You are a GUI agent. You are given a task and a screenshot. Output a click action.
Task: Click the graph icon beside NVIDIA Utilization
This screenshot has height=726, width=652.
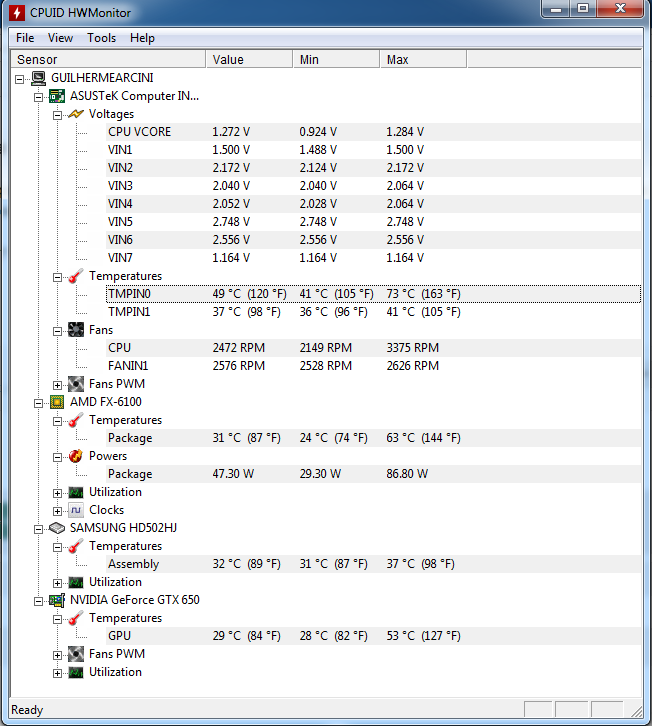click(x=75, y=672)
